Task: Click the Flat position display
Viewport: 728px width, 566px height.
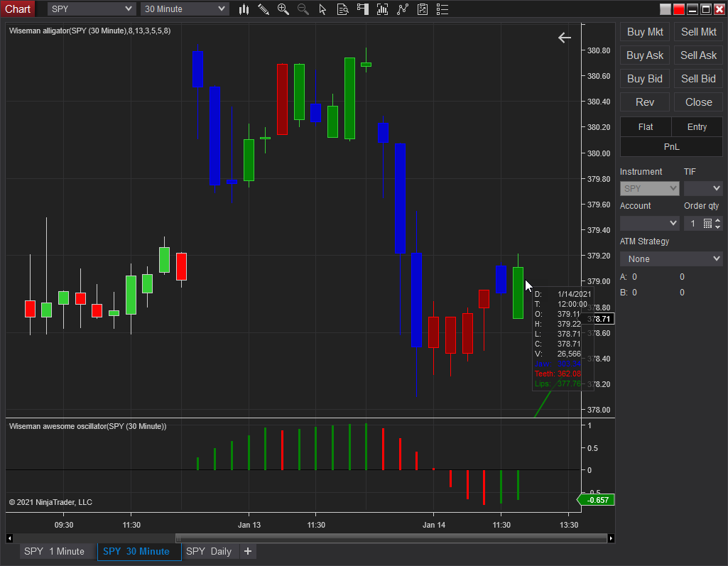Action: tap(646, 126)
